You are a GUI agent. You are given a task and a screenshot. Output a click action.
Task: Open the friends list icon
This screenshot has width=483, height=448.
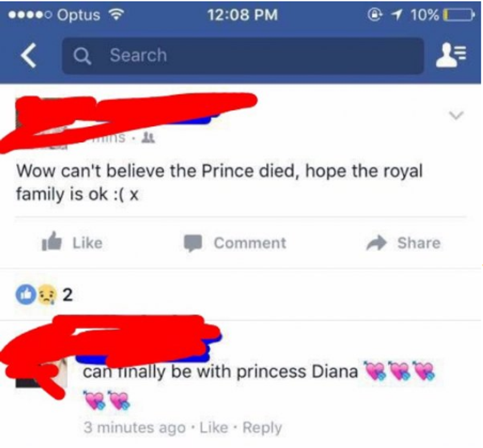[452, 55]
